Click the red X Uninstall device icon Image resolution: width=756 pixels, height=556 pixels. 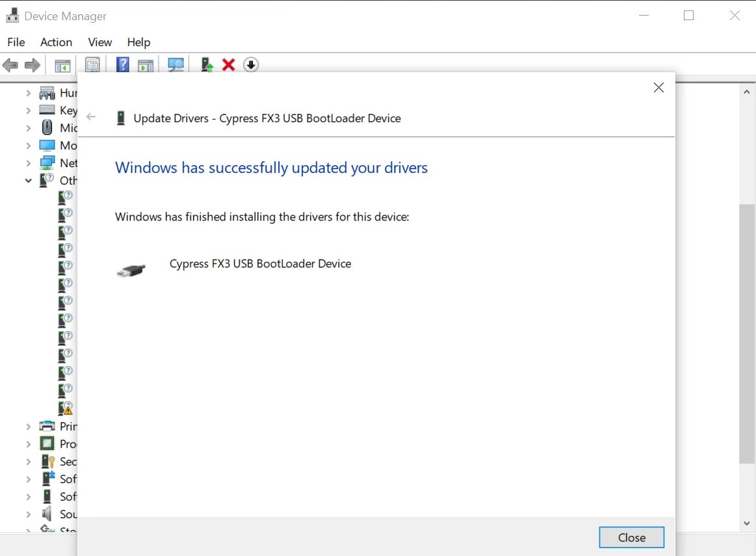pos(229,64)
